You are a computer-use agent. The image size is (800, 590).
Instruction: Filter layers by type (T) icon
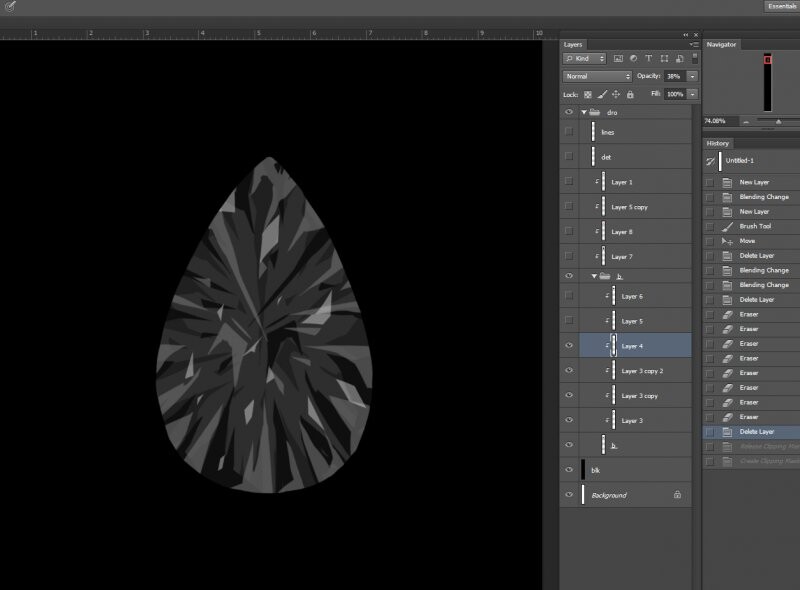point(648,59)
